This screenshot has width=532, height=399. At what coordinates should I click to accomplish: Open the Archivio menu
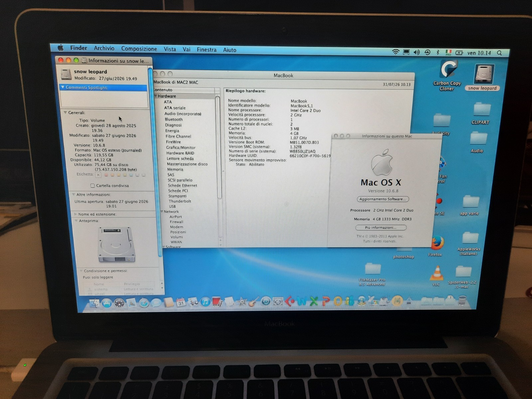[104, 48]
